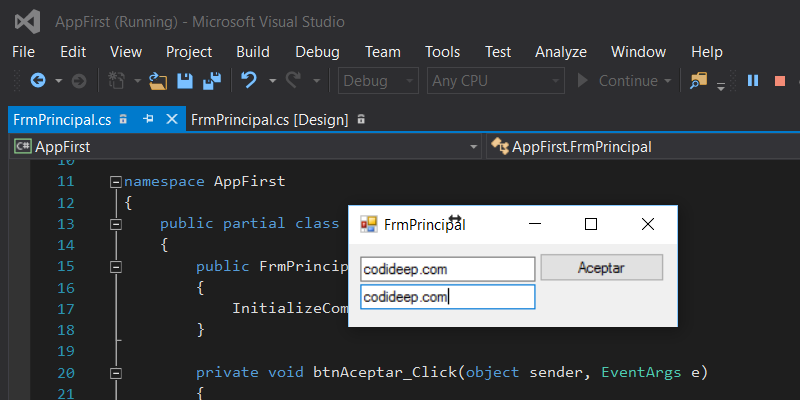Viewport: 800px width, 400px height.
Task: Open the Any CPU platform dropdown
Action: [x=495, y=81]
